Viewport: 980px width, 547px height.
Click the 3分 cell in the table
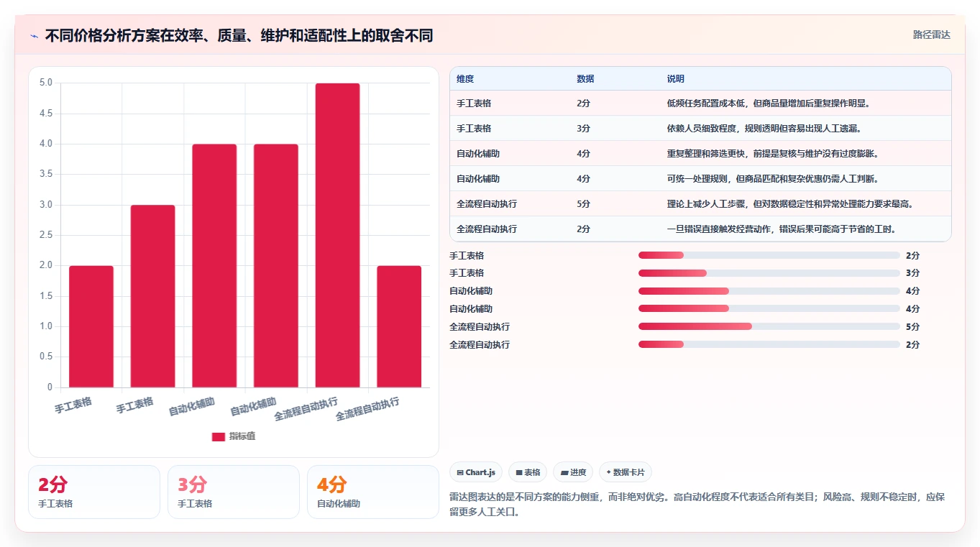[x=584, y=129]
